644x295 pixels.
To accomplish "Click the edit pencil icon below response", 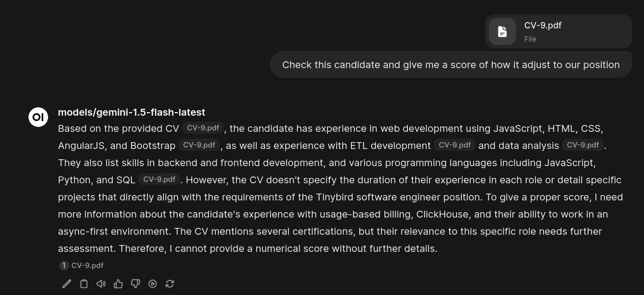I will point(67,284).
